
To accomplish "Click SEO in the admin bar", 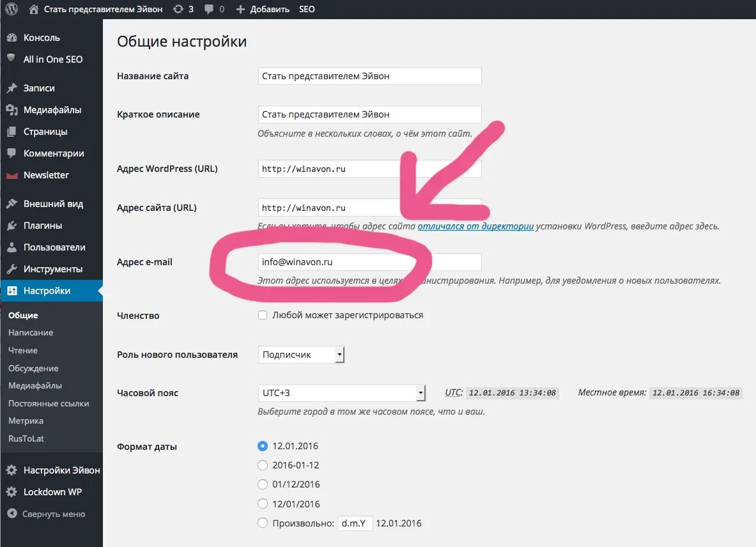I will pyautogui.click(x=307, y=9).
